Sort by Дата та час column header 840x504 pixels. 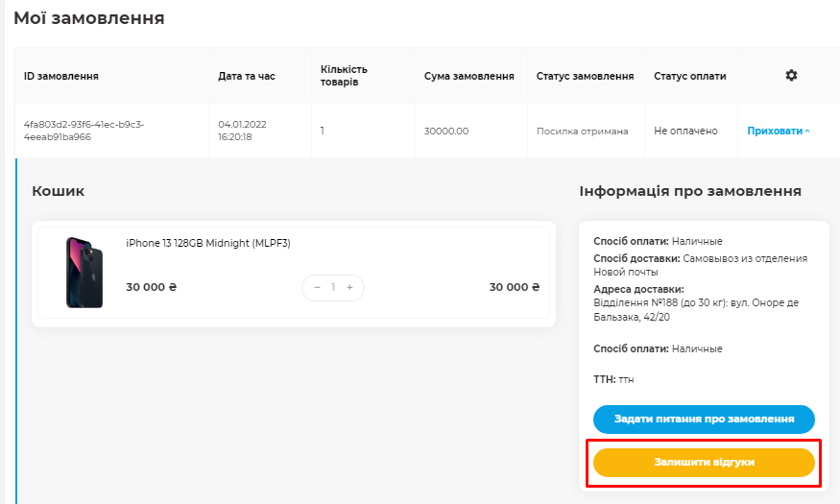coord(247,76)
